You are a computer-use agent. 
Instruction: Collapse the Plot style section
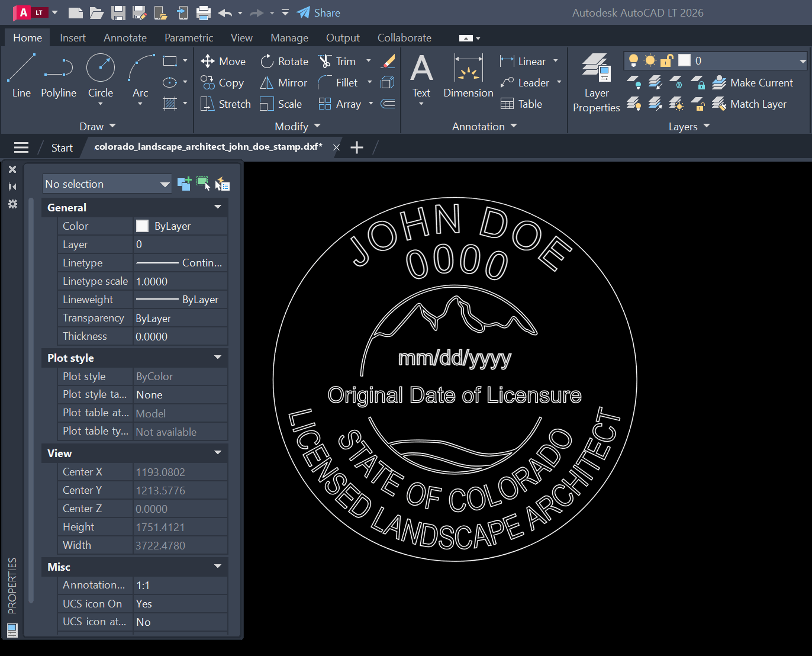point(218,358)
